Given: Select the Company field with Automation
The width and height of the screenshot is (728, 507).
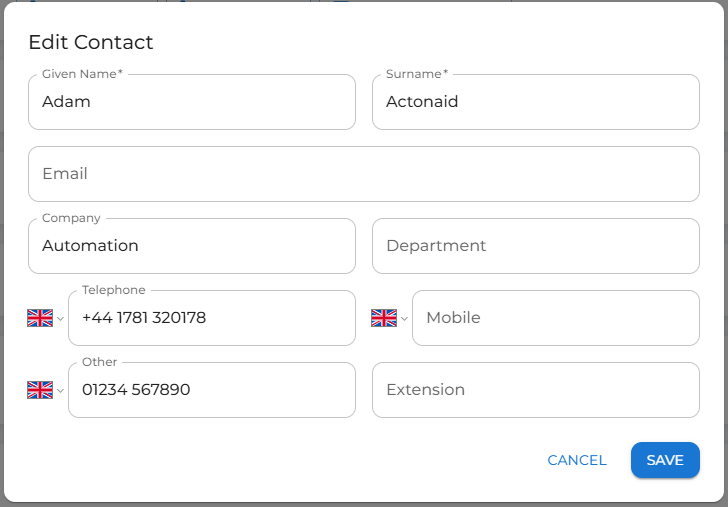Looking at the screenshot, I should point(192,246).
